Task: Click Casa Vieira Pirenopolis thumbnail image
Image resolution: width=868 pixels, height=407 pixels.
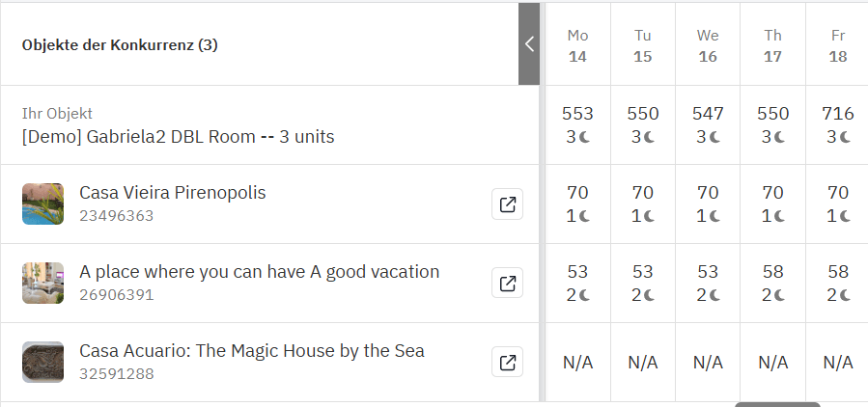Action: click(x=42, y=204)
